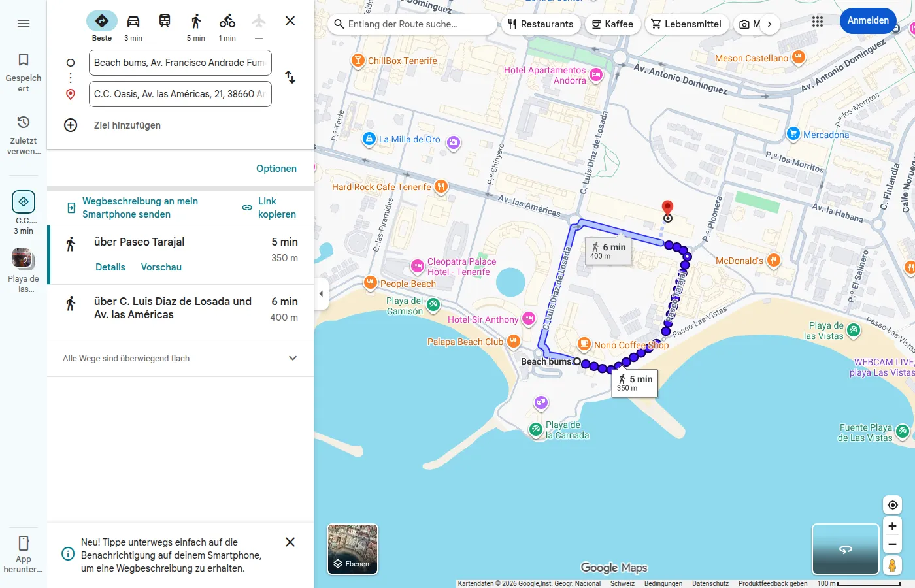Open recently used (Zuletzt verwendet)
This screenshot has width=915, height=588.
24,135
